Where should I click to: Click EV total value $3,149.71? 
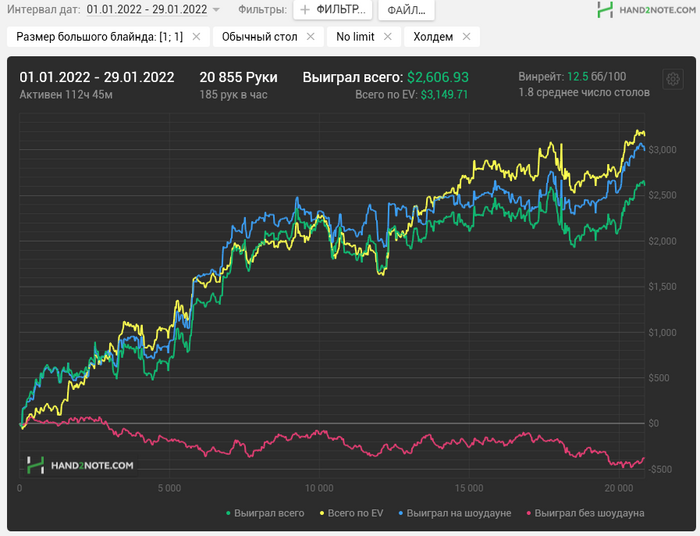pos(444,95)
